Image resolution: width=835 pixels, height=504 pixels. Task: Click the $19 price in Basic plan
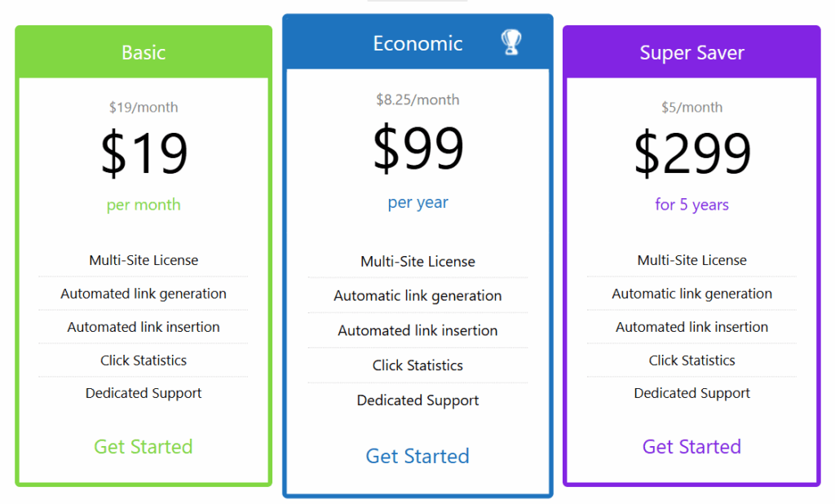(x=144, y=154)
